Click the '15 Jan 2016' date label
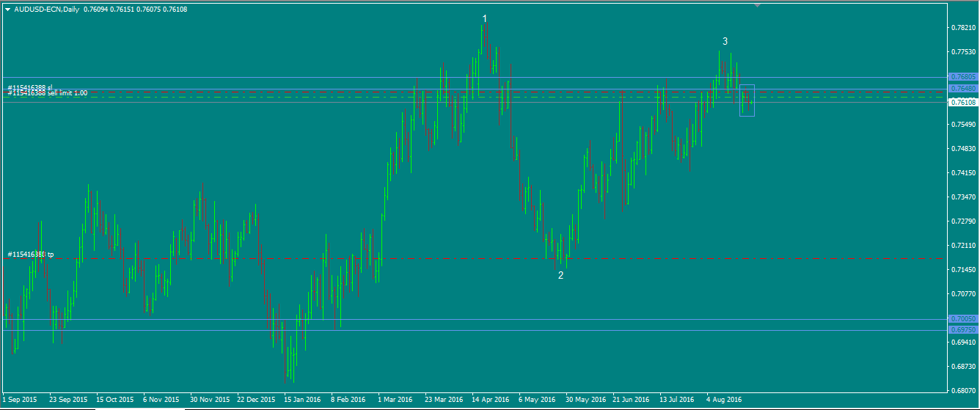 tap(303, 400)
